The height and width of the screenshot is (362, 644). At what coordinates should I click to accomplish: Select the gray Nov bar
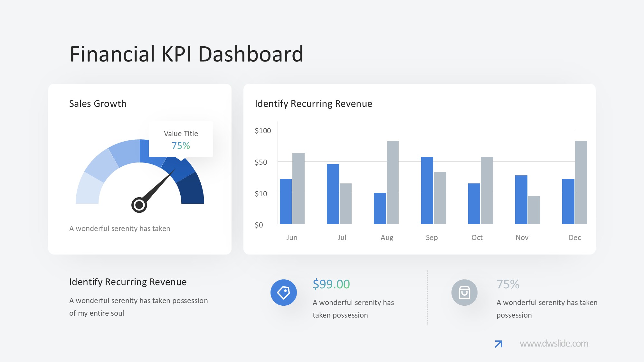pos(534,210)
